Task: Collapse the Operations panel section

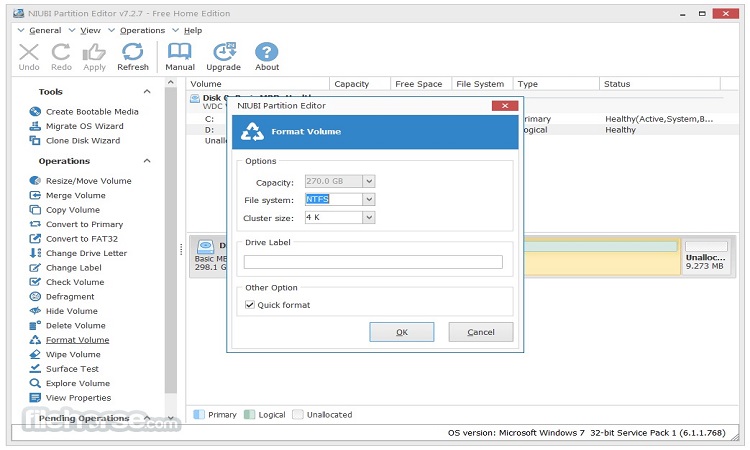Action: tap(147, 161)
